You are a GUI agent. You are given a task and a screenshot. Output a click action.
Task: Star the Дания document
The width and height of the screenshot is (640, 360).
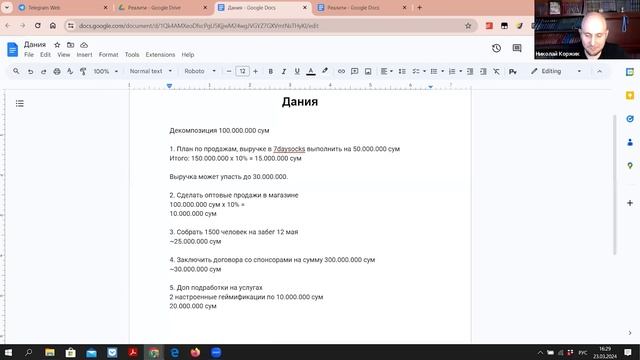tap(57, 45)
